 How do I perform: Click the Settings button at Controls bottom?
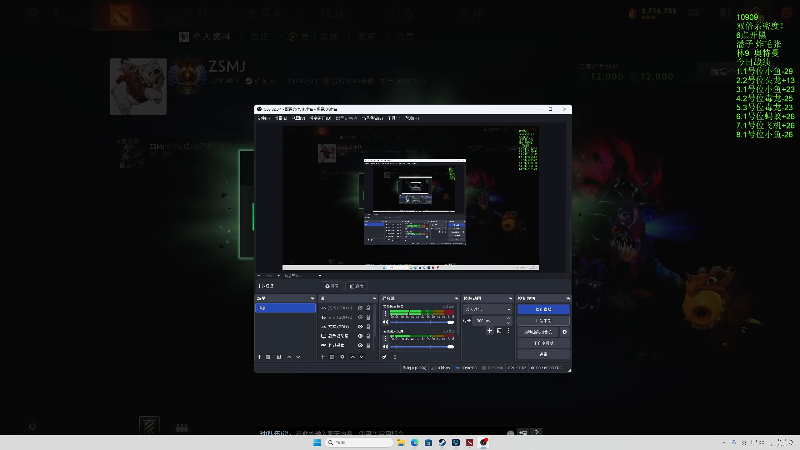pyautogui.click(x=544, y=354)
